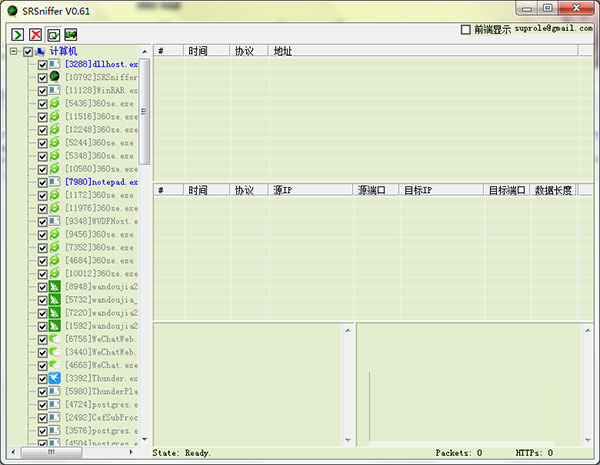Click the icon of [7980]notepad process

pos(54,182)
